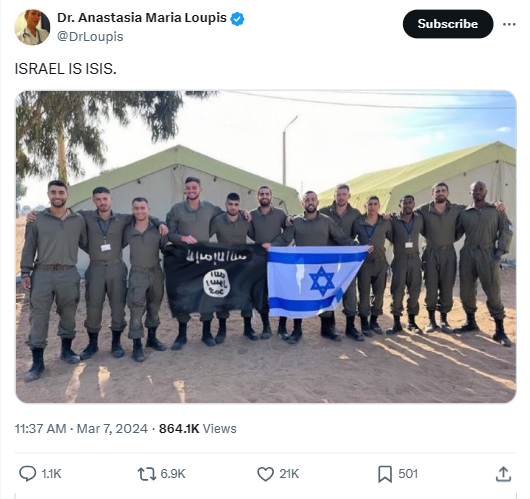The height and width of the screenshot is (499, 530).
Task: Click the Mar 7, 2024 date
Action: [112, 429]
